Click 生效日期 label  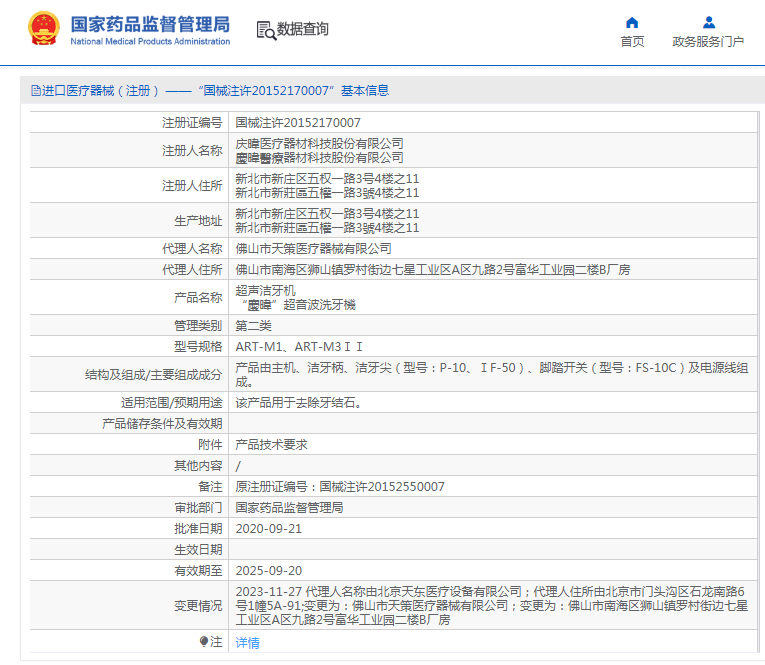click(198, 550)
